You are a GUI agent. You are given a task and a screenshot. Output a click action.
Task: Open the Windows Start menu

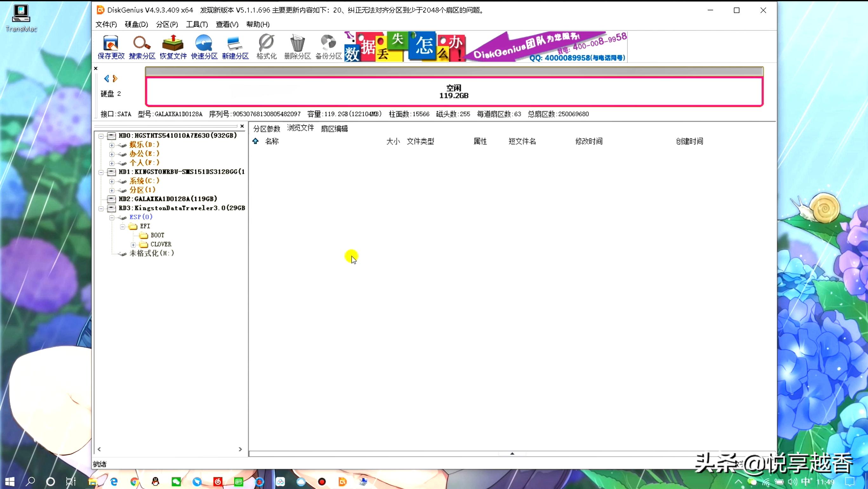point(10,481)
